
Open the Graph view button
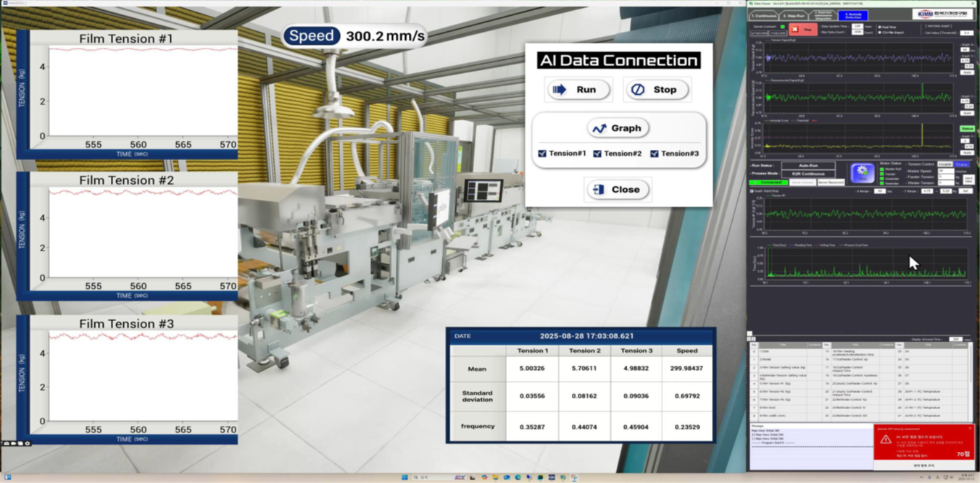[618, 128]
